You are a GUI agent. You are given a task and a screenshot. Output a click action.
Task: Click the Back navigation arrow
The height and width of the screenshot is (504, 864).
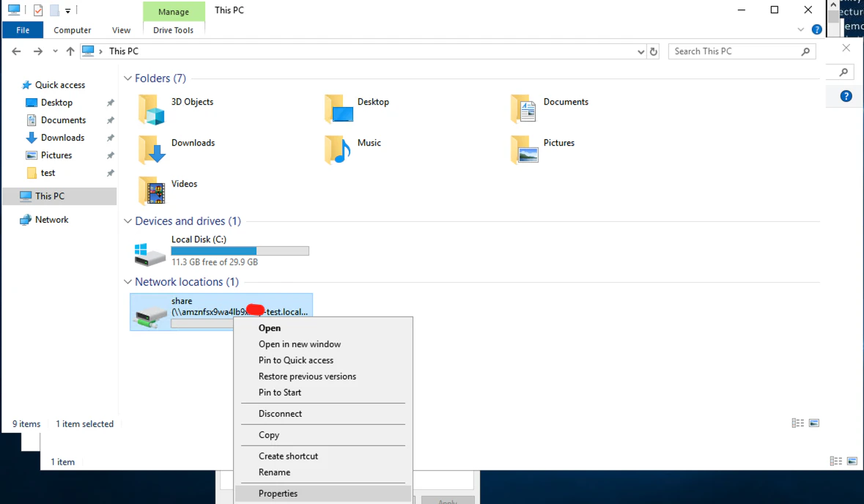click(17, 51)
